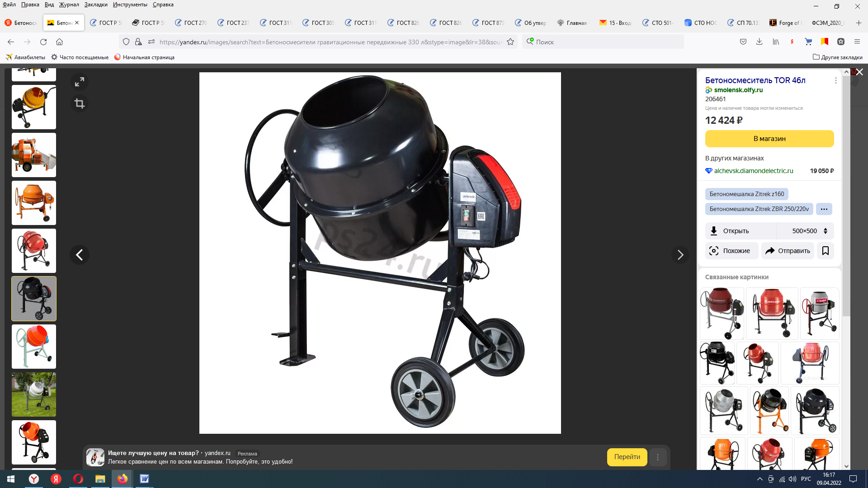Open the Файл menu

(x=9, y=5)
